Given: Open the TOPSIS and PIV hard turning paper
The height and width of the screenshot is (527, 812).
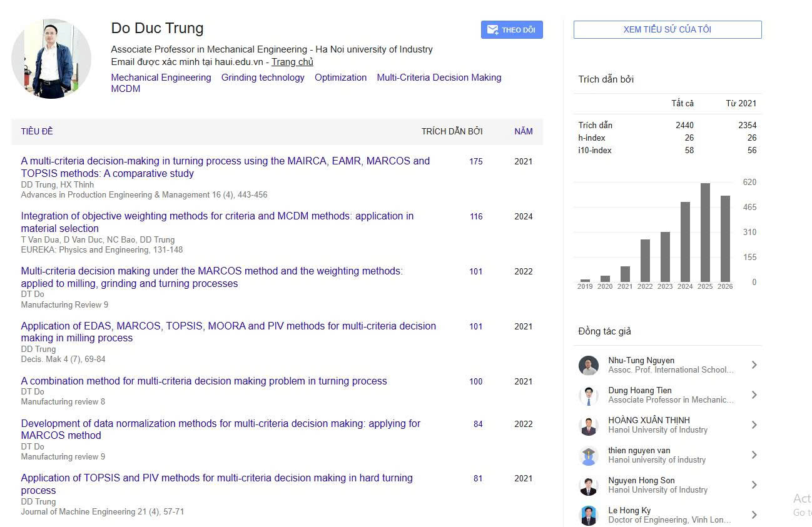Looking at the screenshot, I should click(x=217, y=484).
